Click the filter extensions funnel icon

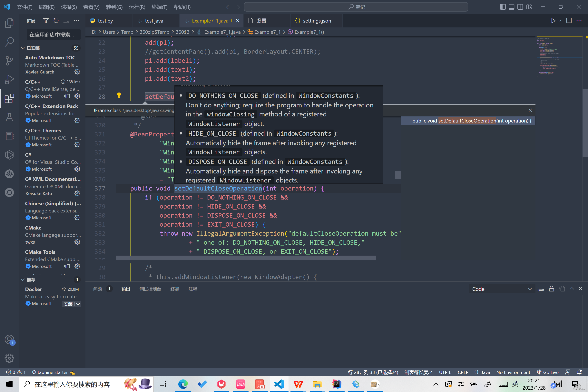click(46, 21)
